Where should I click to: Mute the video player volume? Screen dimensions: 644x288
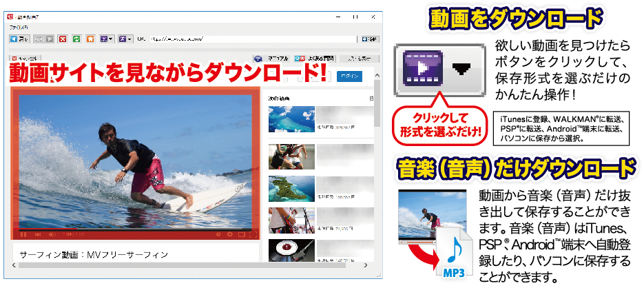(x=50, y=234)
